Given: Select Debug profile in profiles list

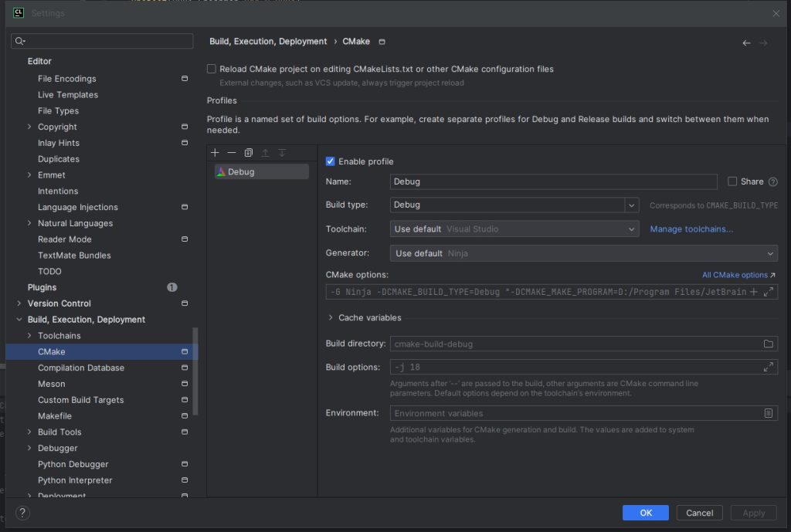Looking at the screenshot, I should point(261,172).
